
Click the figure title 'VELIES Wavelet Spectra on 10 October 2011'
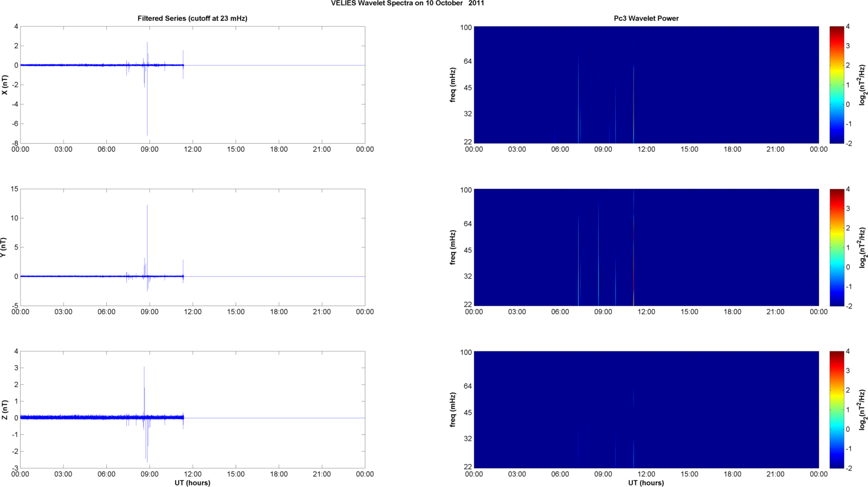pyautogui.click(x=407, y=3)
